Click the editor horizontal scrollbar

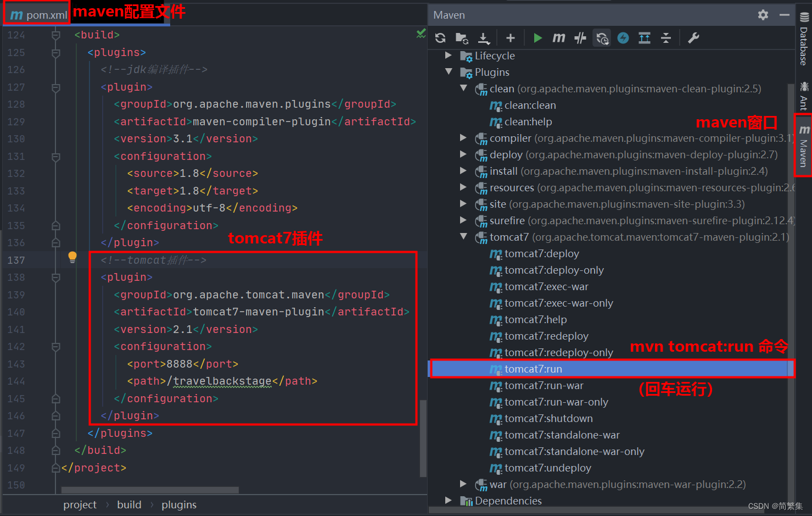[x=150, y=490]
